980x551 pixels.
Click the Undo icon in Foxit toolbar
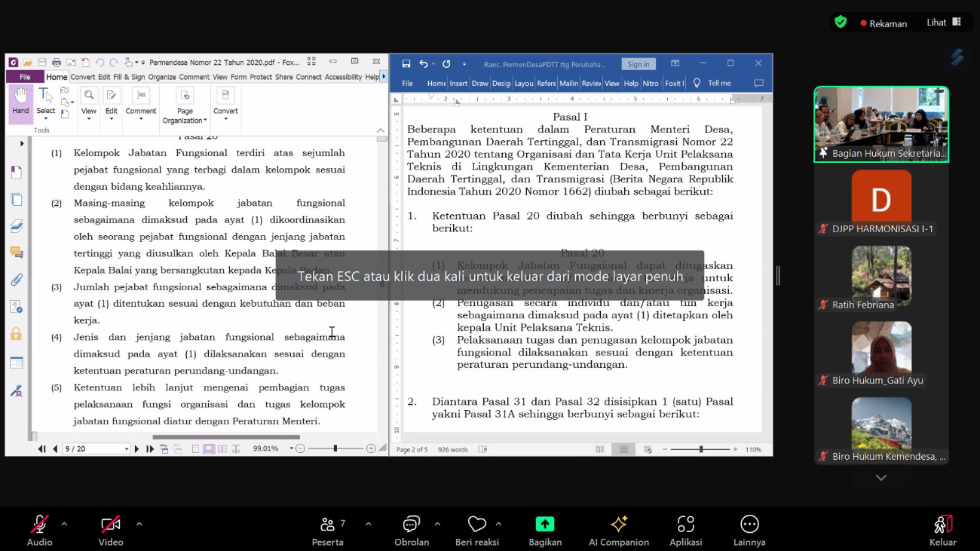coord(100,62)
